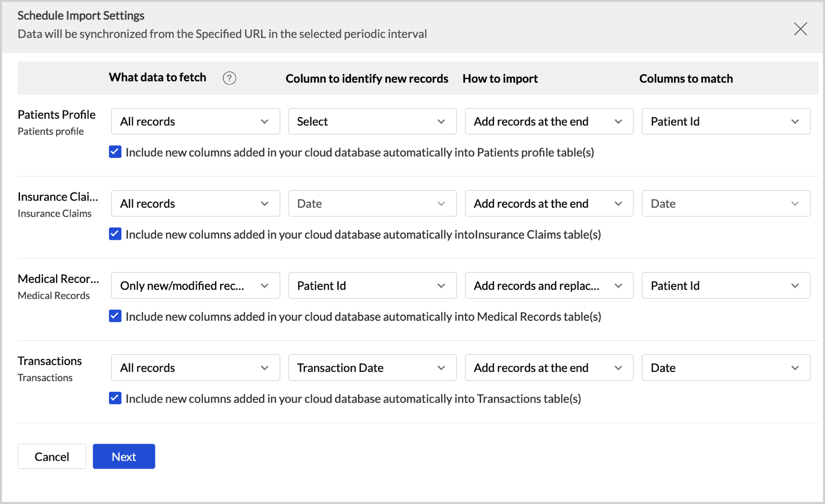Screen dimensions: 825x504
Task: Open Patients Profile data to fetch dropdown
Action: pos(195,121)
